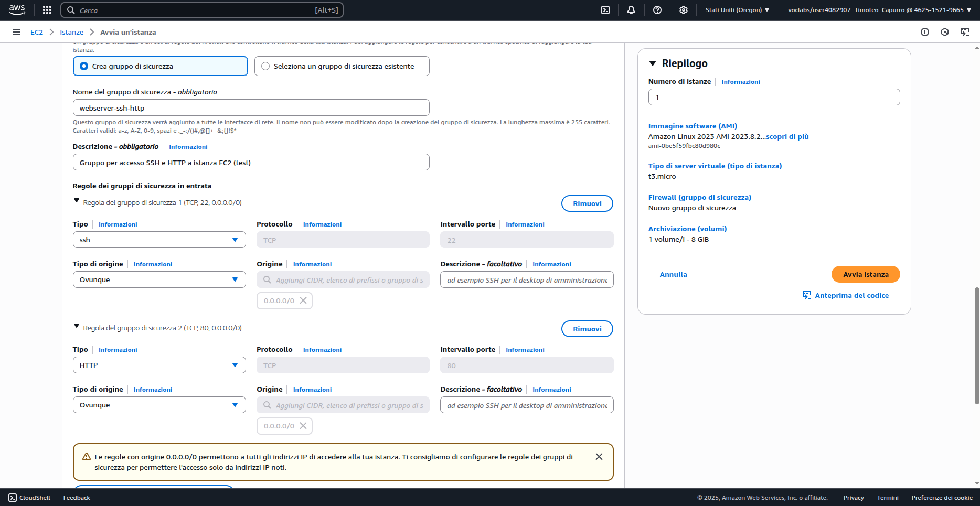Open Informazioni beside rule 1 Protocollo

click(322, 224)
